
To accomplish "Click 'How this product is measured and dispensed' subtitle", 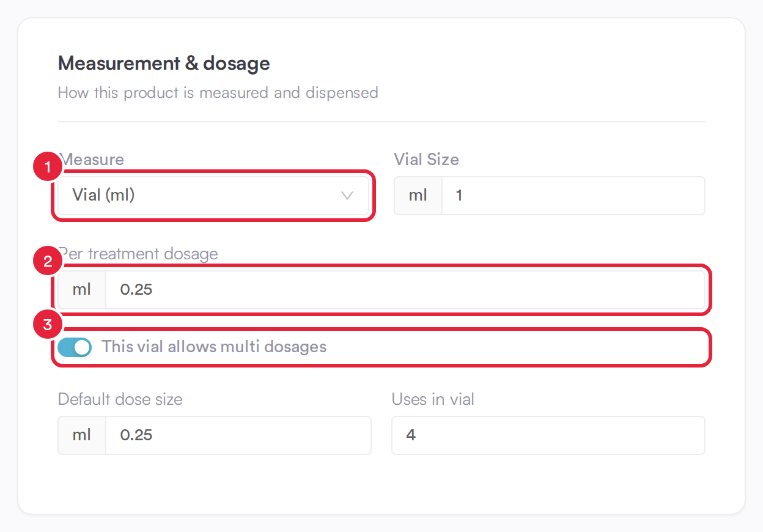I will (x=218, y=93).
